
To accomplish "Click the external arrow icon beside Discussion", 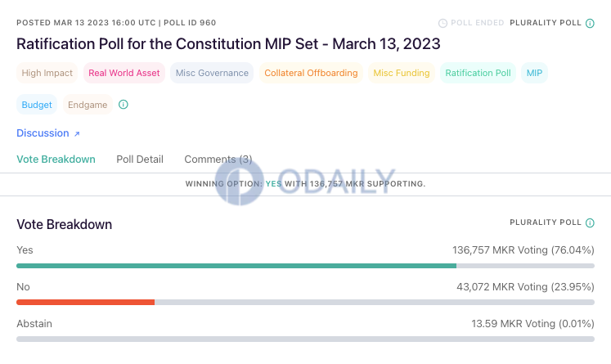I will 77,133.
